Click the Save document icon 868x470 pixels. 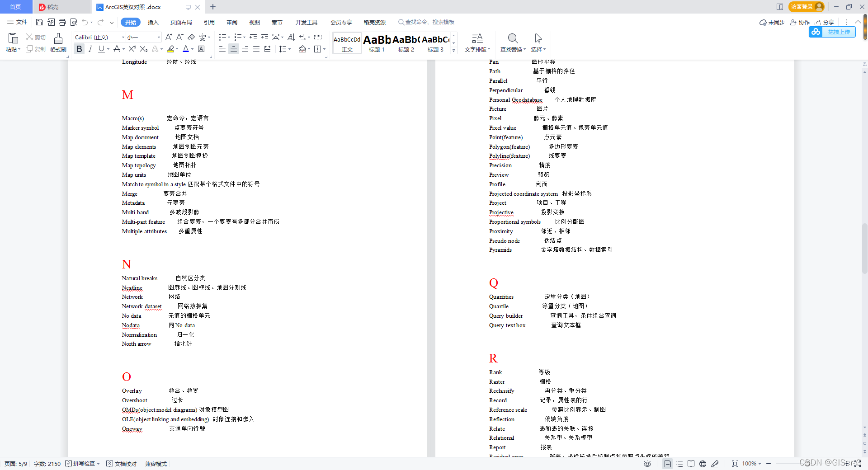(x=39, y=22)
